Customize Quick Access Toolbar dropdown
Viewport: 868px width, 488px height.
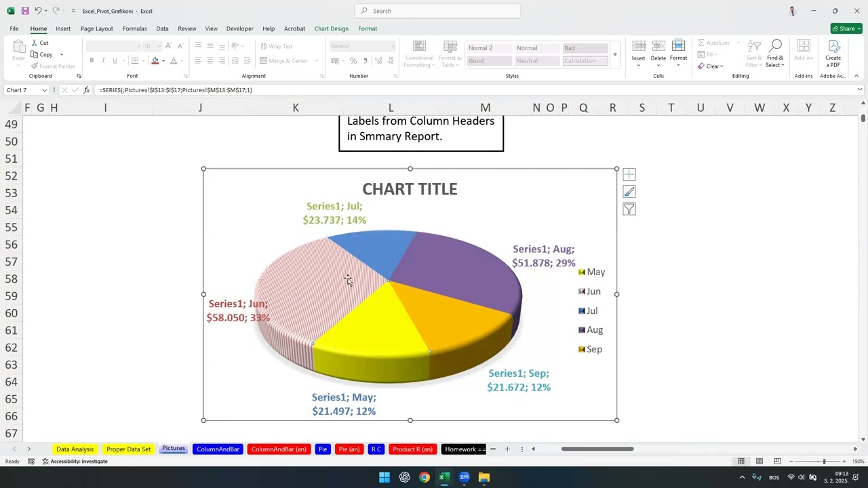tap(73, 11)
